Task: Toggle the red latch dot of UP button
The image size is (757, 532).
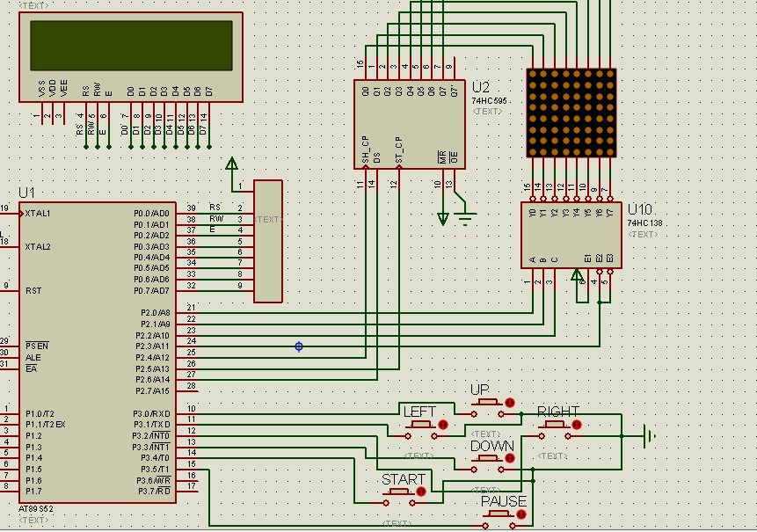Action: pos(510,403)
